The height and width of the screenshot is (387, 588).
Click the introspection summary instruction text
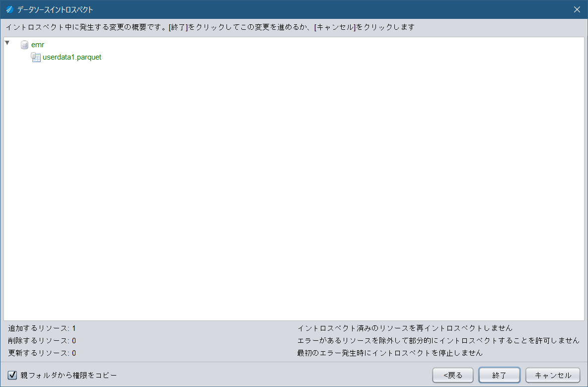210,27
